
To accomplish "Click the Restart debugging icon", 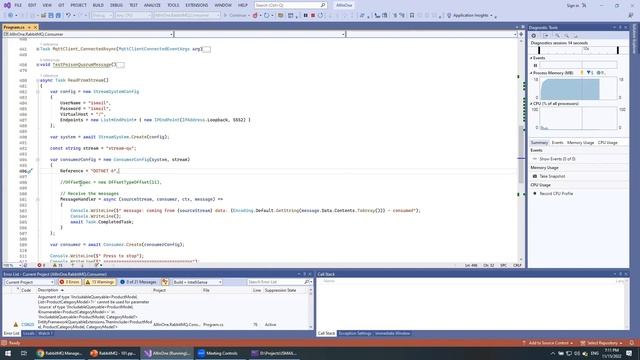I will click(320, 16).
